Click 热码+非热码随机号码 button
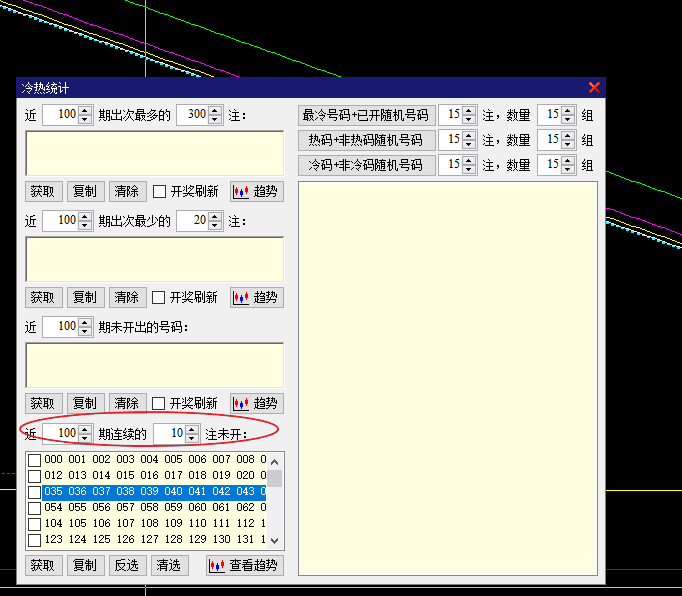Viewport: 682px width, 596px height. tap(366, 140)
